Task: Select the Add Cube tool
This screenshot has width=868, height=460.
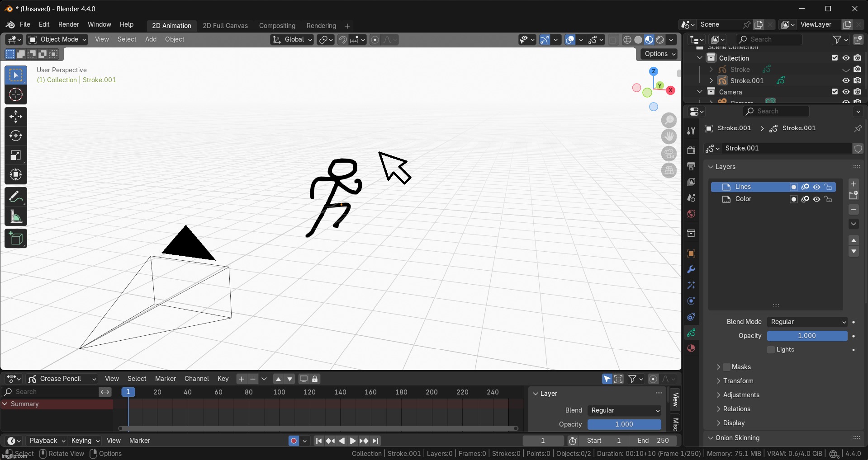Action: [x=16, y=239]
